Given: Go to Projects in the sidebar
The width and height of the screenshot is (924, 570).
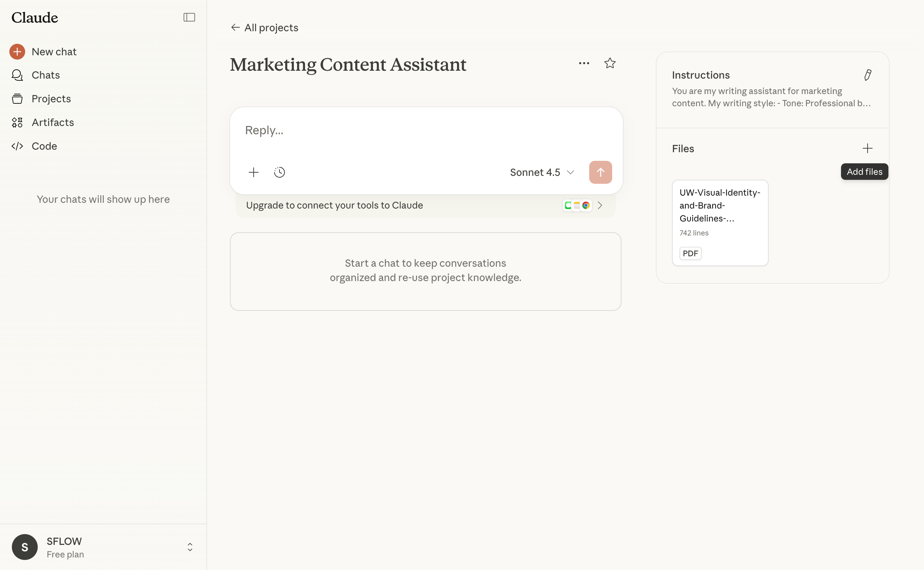Looking at the screenshot, I should (x=51, y=99).
